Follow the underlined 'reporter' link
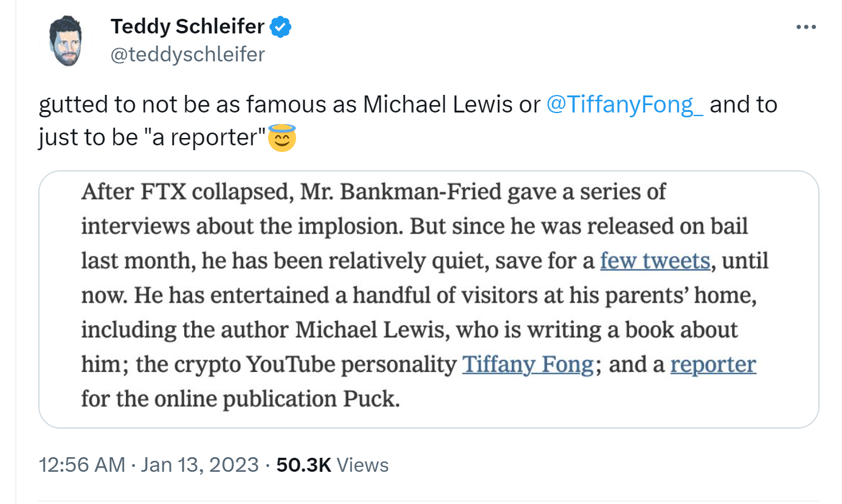This screenshot has width=842, height=504. click(713, 365)
